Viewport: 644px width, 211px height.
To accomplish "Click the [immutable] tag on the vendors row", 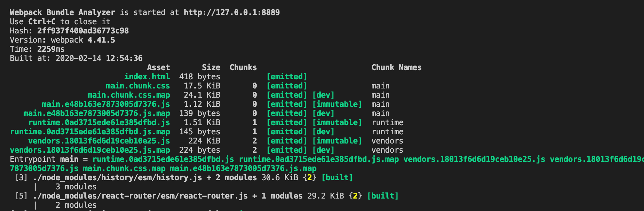I will coord(337,141).
